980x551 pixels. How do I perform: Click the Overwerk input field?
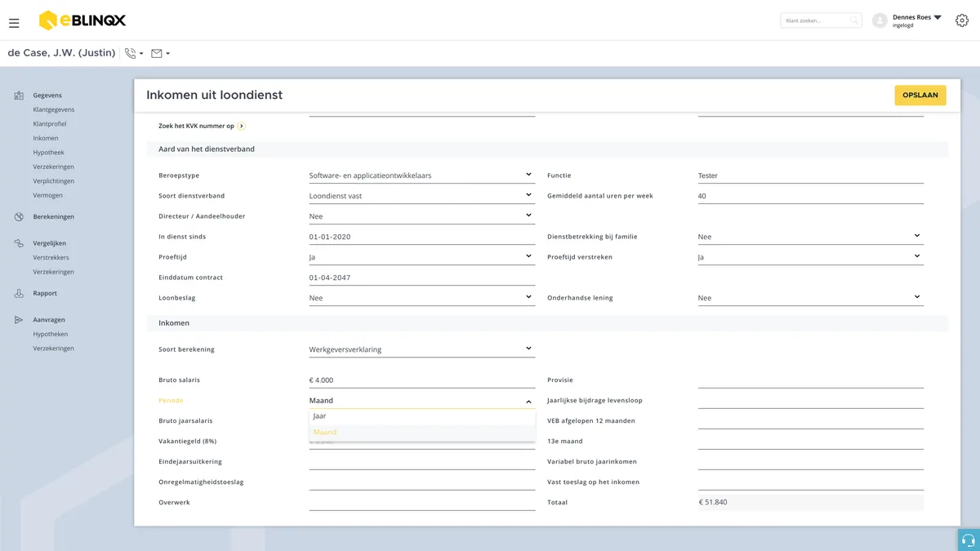click(x=422, y=502)
